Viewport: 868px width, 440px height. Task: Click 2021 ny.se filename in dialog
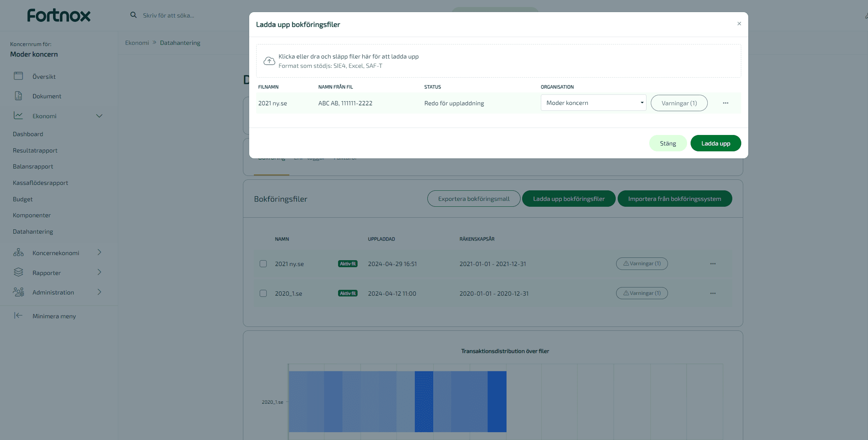pos(272,103)
